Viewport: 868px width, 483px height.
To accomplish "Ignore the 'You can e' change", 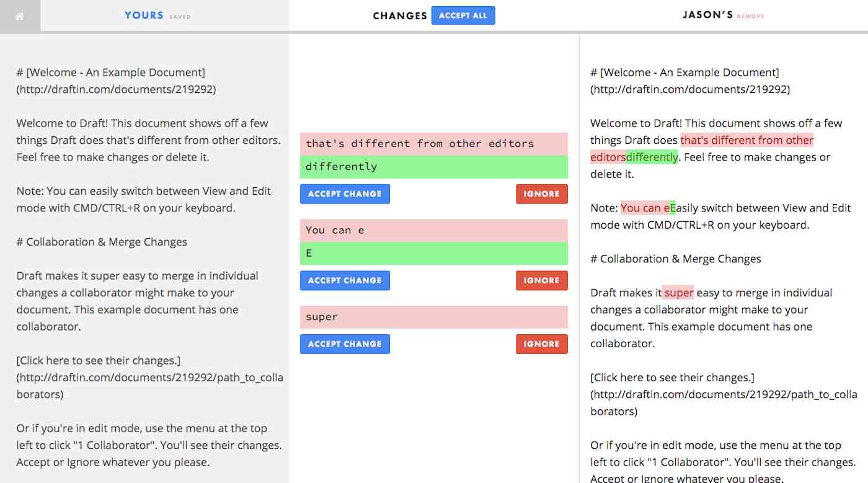I will 541,280.
